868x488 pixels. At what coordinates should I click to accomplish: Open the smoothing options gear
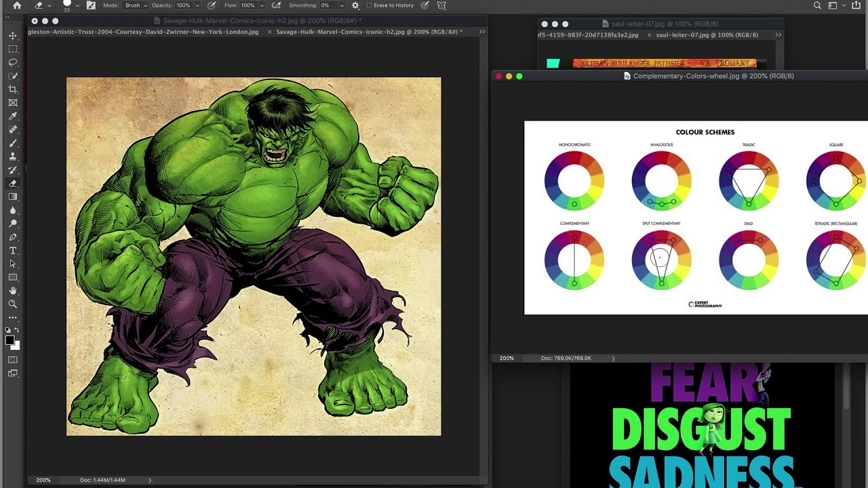355,5
